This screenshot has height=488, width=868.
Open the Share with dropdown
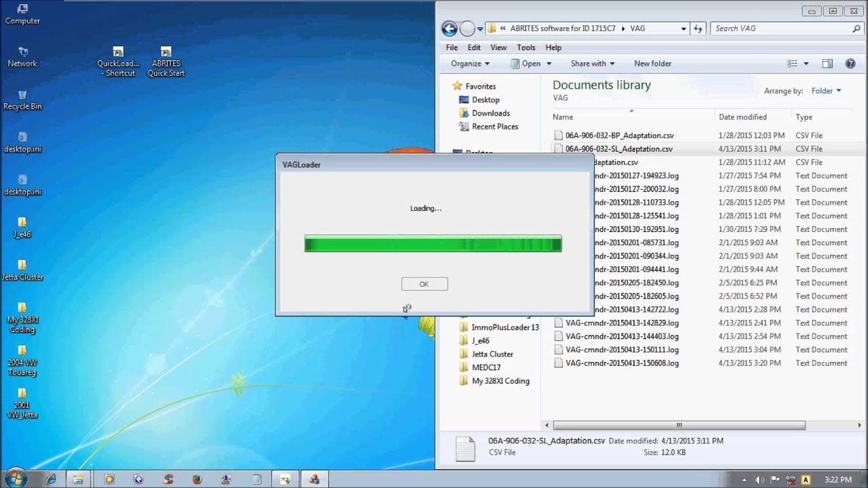pos(592,64)
